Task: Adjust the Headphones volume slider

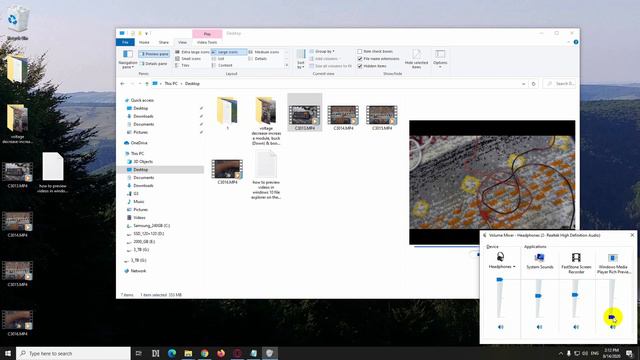Action: click(500, 280)
